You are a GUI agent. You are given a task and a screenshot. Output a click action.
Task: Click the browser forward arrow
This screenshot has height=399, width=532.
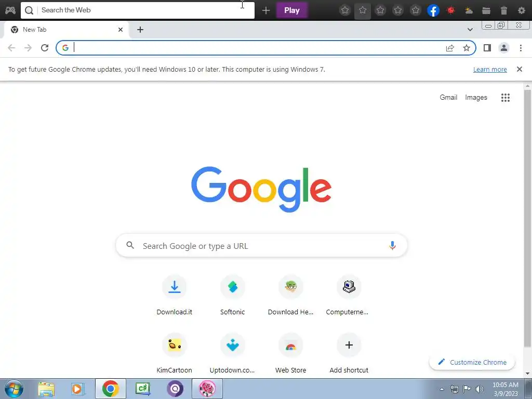pos(28,48)
